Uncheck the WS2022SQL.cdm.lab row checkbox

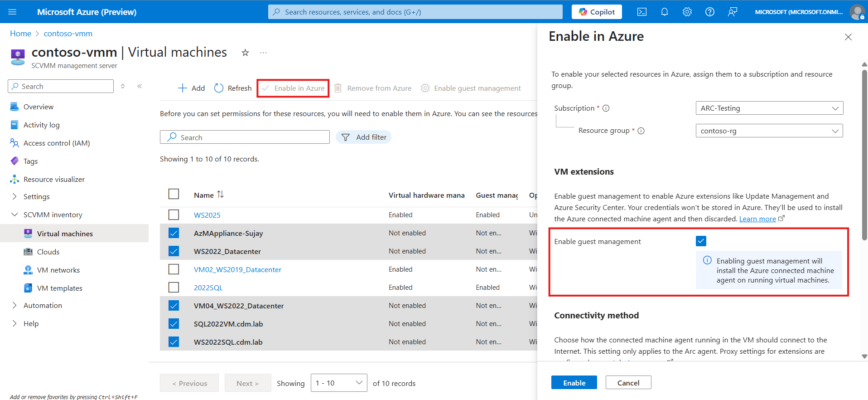click(x=174, y=341)
